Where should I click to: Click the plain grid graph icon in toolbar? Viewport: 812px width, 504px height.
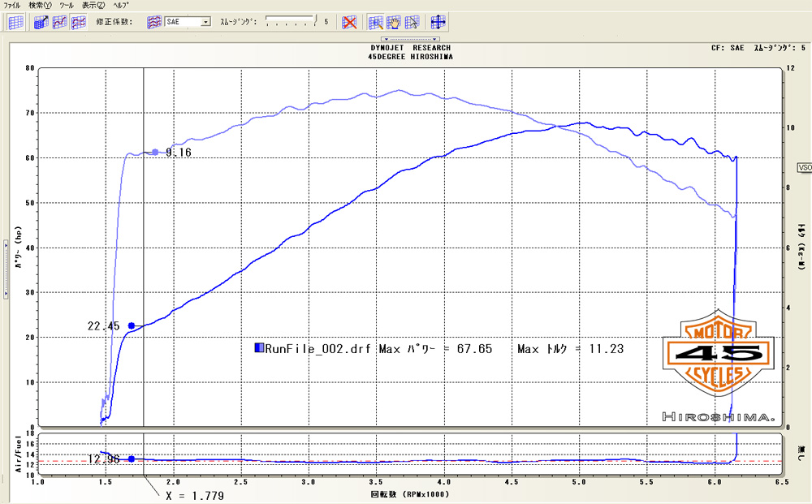pos(15,23)
